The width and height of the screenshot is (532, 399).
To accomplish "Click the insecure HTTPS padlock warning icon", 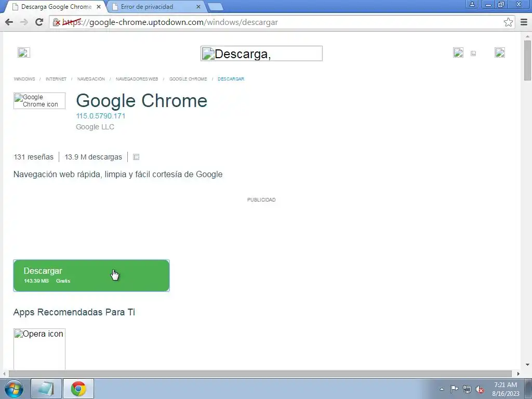I will [x=57, y=22].
